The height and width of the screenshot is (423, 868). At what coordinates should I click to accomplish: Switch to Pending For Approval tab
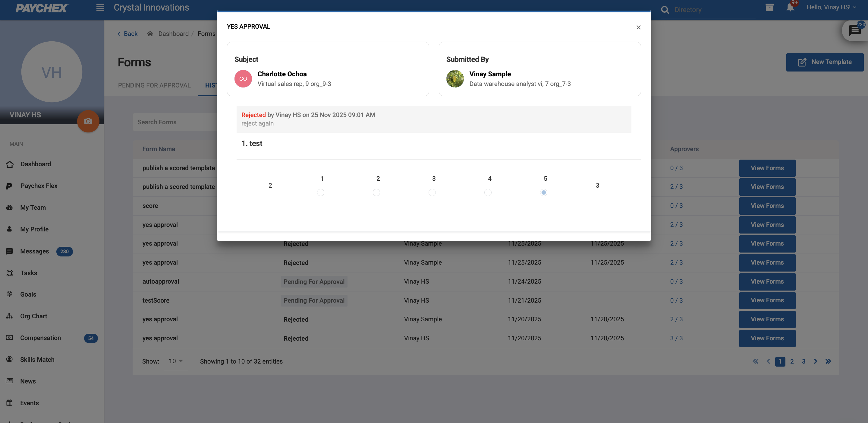coord(154,85)
